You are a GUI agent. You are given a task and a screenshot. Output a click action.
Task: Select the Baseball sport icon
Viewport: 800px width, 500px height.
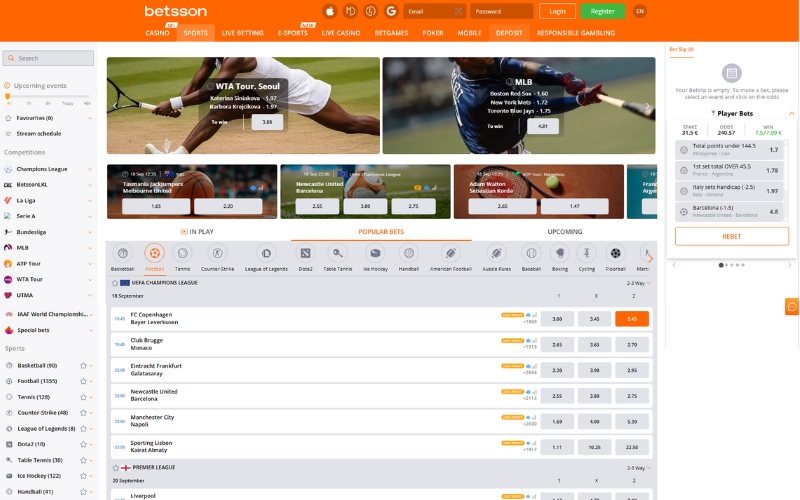tap(531, 253)
